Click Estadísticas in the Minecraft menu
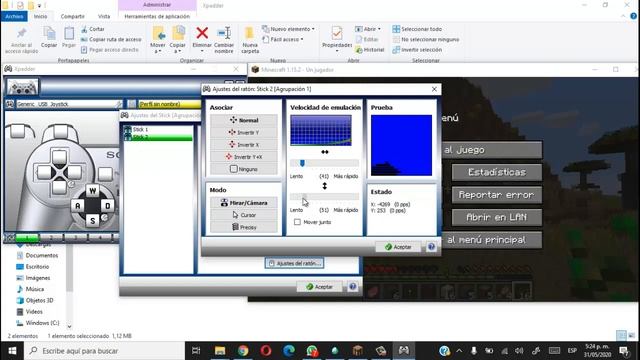The width and height of the screenshot is (640, 360). pyautogui.click(x=497, y=172)
